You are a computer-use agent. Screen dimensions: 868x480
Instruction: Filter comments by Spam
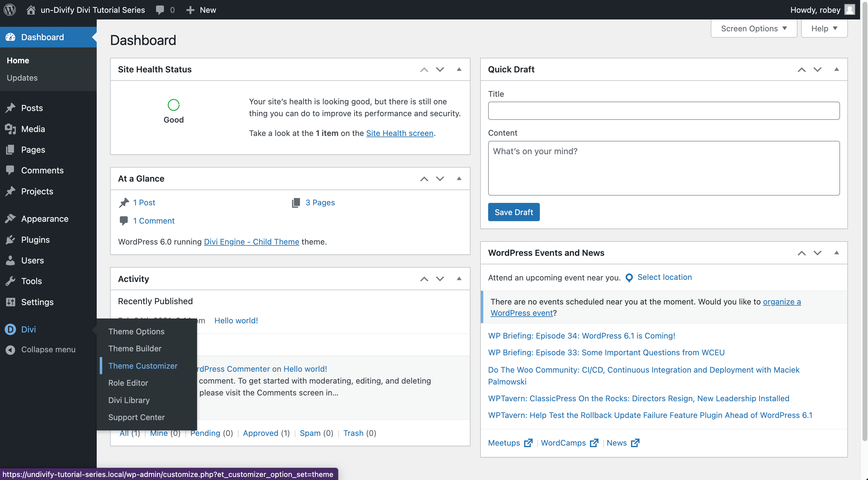pyautogui.click(x=310, y=433)
